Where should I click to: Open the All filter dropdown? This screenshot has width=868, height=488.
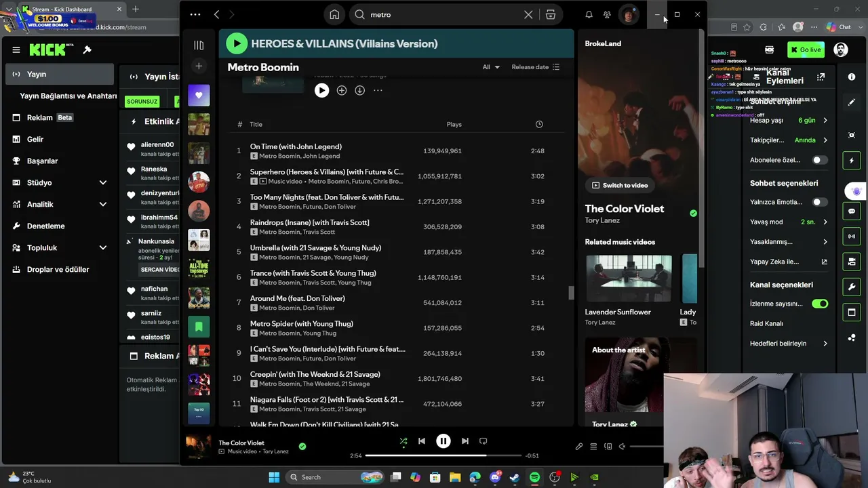pyautogui.click(x=491, y=67)
